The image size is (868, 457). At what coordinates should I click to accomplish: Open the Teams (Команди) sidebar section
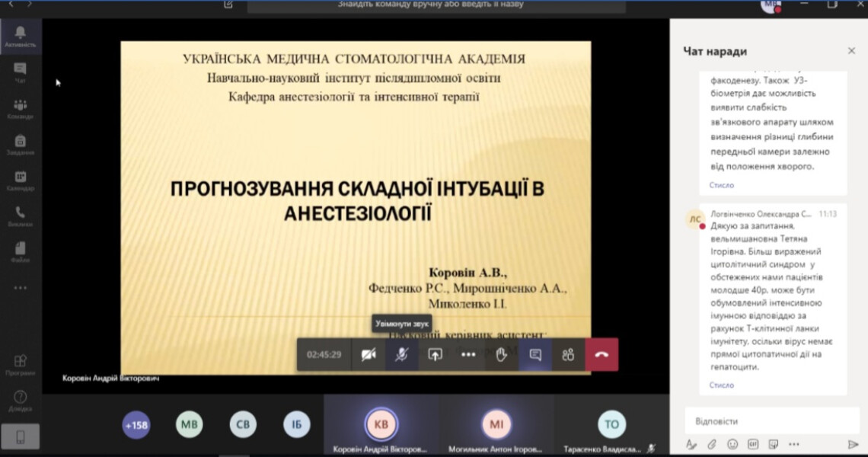pos(20,109)
